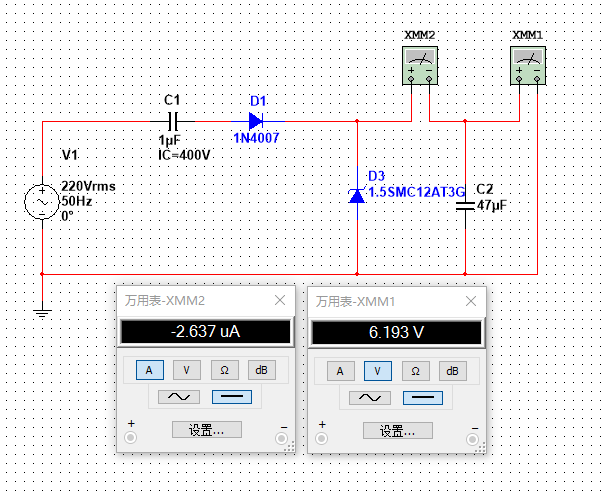The image size is (606, 491).
Task: Click the XMM1 multimeter instrument icon
Action: click(x=528, y=68)
